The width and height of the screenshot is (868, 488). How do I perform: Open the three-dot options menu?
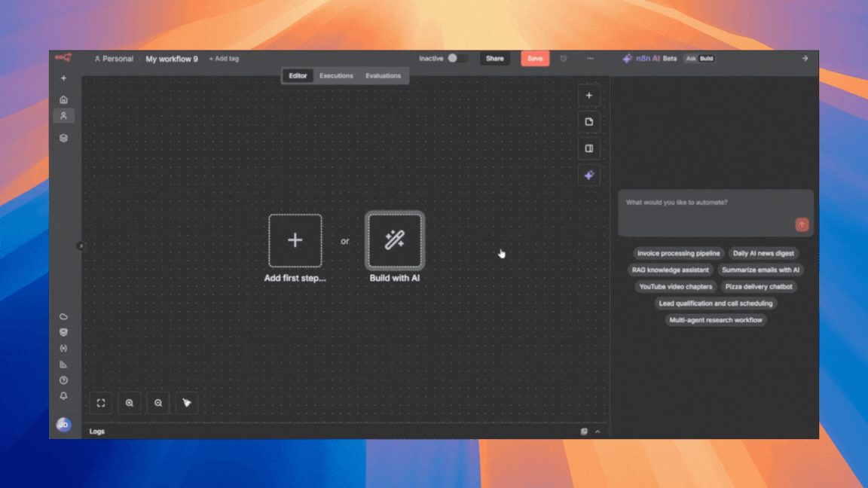(590, 58)
